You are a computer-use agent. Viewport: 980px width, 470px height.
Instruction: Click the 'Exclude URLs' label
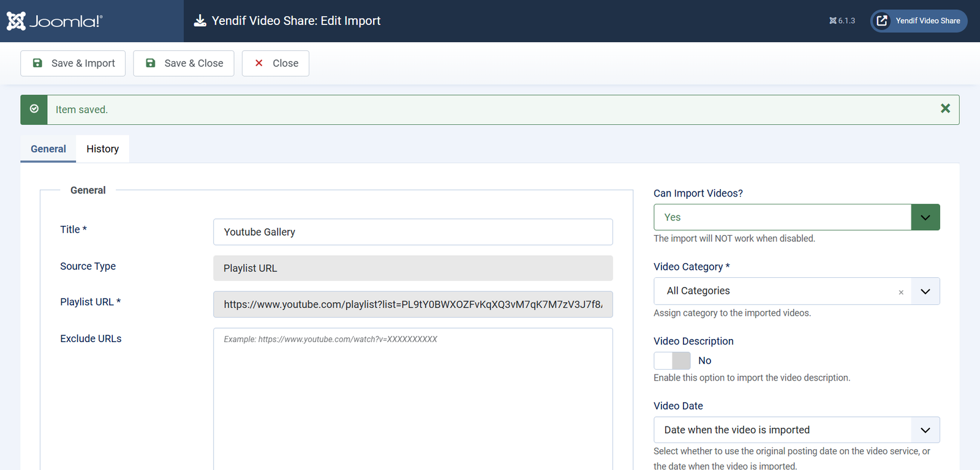coord(91,338)
